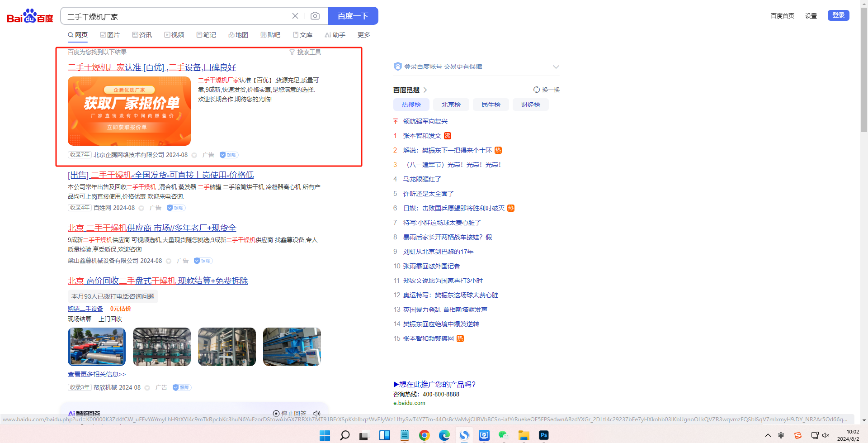The width and height of the screenshot is (868, 443).
Task: Open the 更多 search categories menu
Action: tap(363, 35)
